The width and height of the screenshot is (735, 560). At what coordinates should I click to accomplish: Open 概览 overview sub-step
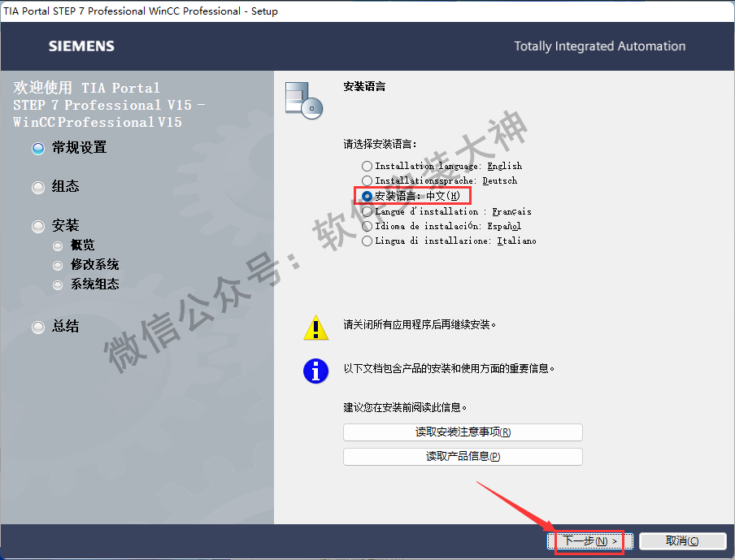pyautogui.click(x=74, y=245)
